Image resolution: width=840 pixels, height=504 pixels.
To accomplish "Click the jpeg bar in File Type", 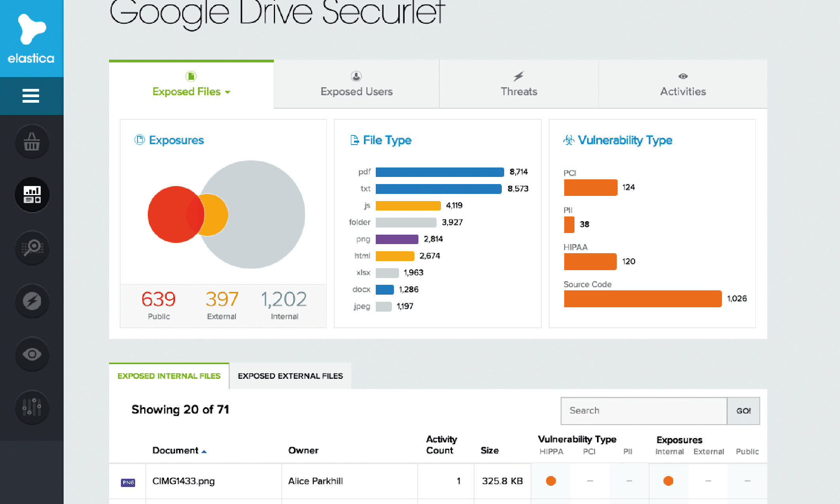I will (x=384, y=306).
